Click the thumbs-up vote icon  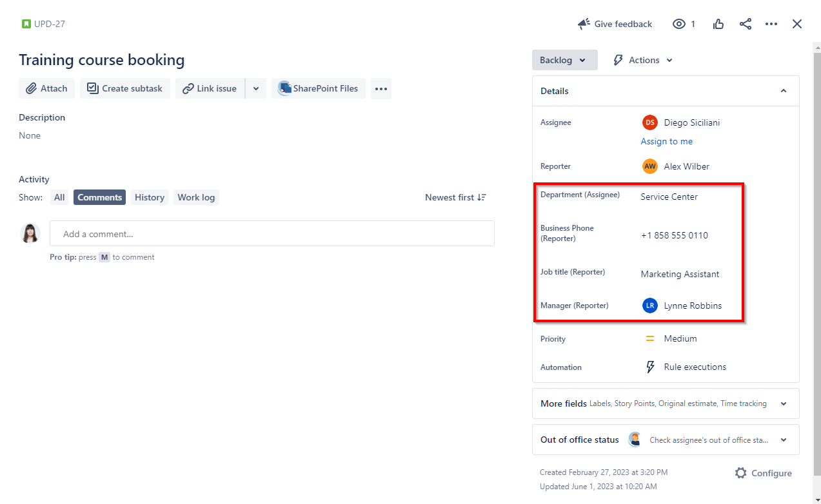(x=718, y=24)
